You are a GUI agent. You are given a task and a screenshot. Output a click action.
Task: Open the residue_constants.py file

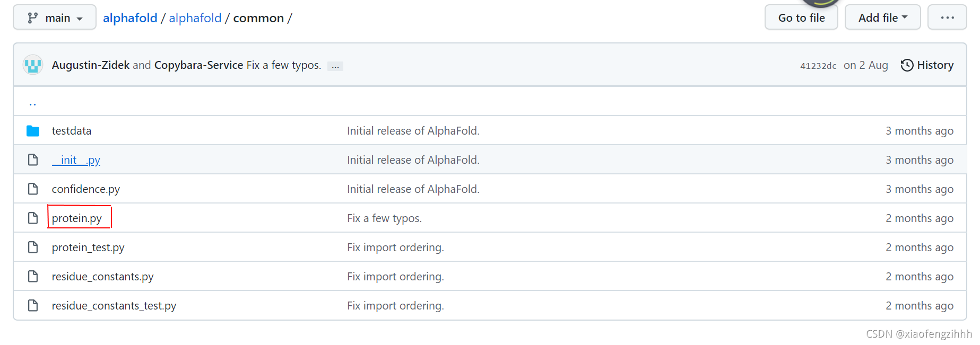point(103,277)
